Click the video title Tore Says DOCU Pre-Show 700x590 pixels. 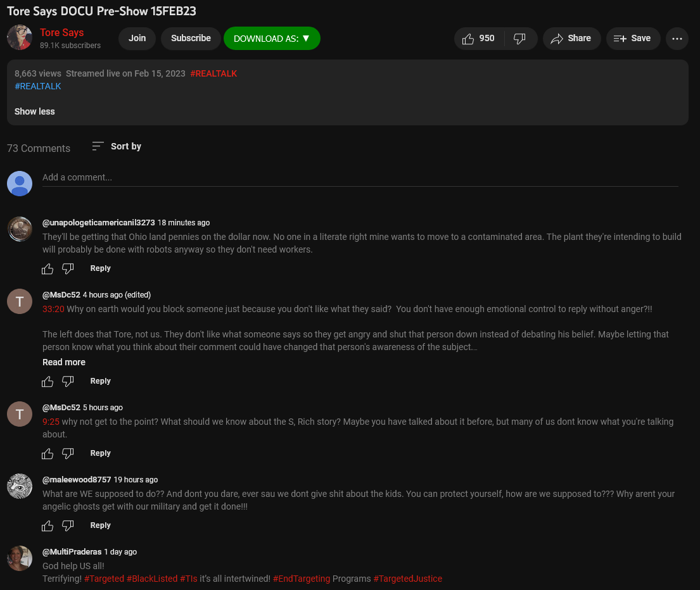point(102,11)
